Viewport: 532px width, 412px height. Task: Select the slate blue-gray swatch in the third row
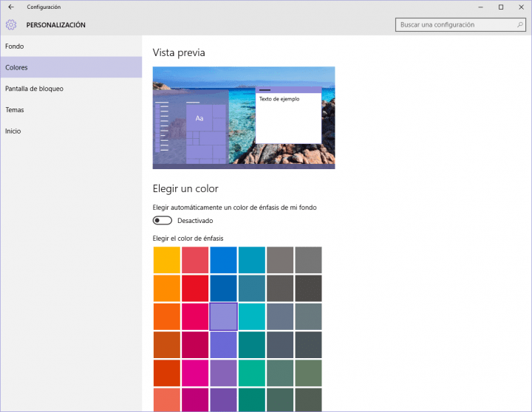coord(280,317)
